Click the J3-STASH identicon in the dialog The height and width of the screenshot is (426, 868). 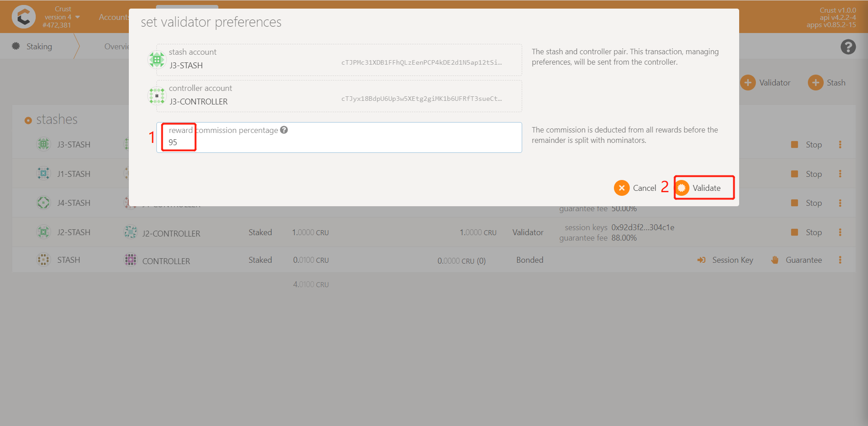(157, 60)
